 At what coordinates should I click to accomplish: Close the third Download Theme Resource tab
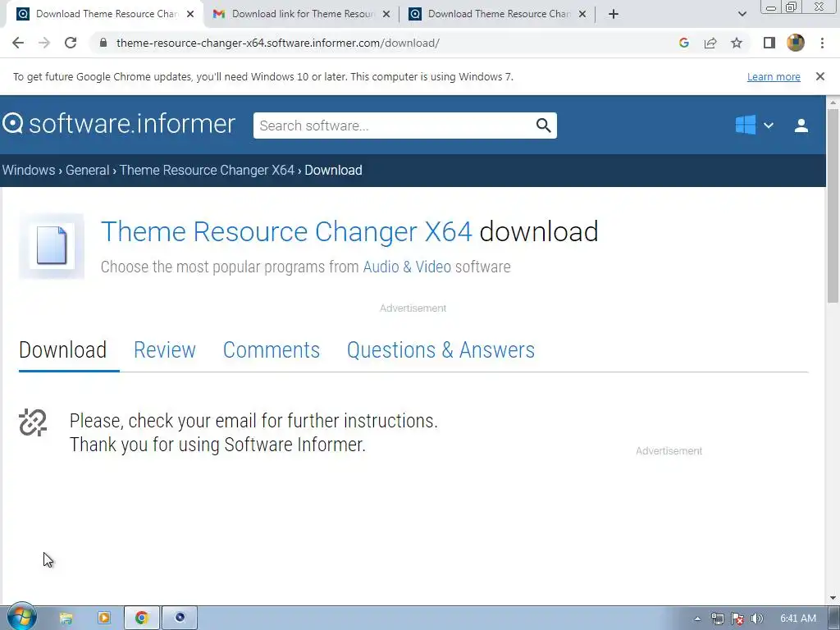(x=582, y=14)
